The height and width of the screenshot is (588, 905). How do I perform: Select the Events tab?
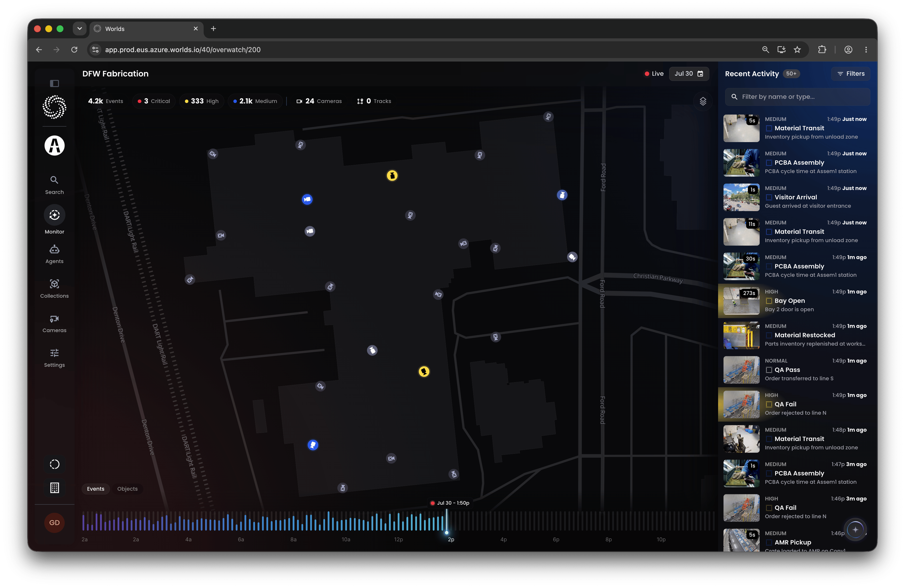click(95, 489)
